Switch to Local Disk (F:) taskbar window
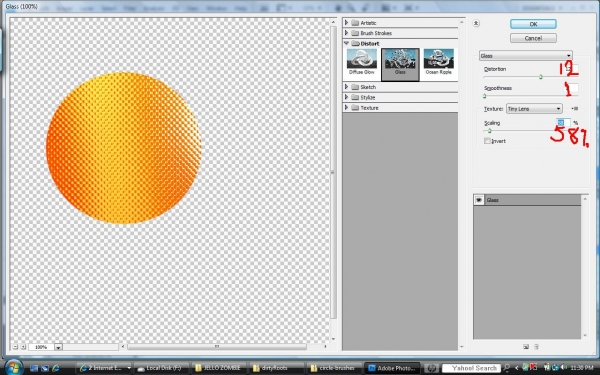600x375 pixels. pyautogui.click(x=162, y=368)
